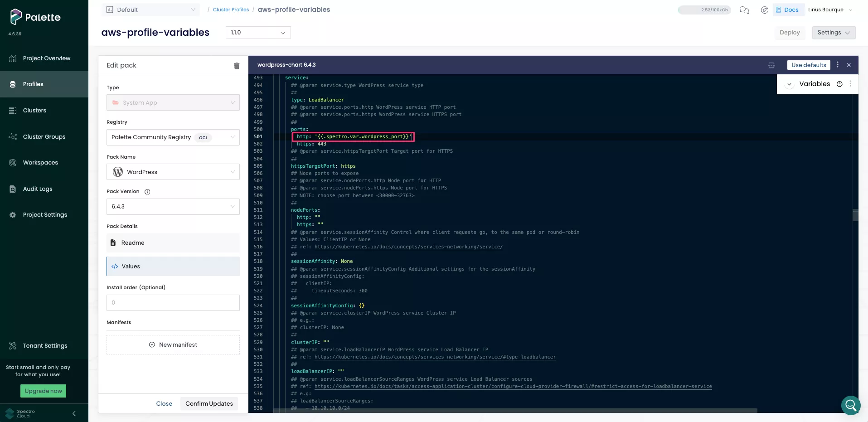The height and width of the screenshot is (422, 868).
Task: Open Audit Logs in sidebar
Action: click(38, 189)
